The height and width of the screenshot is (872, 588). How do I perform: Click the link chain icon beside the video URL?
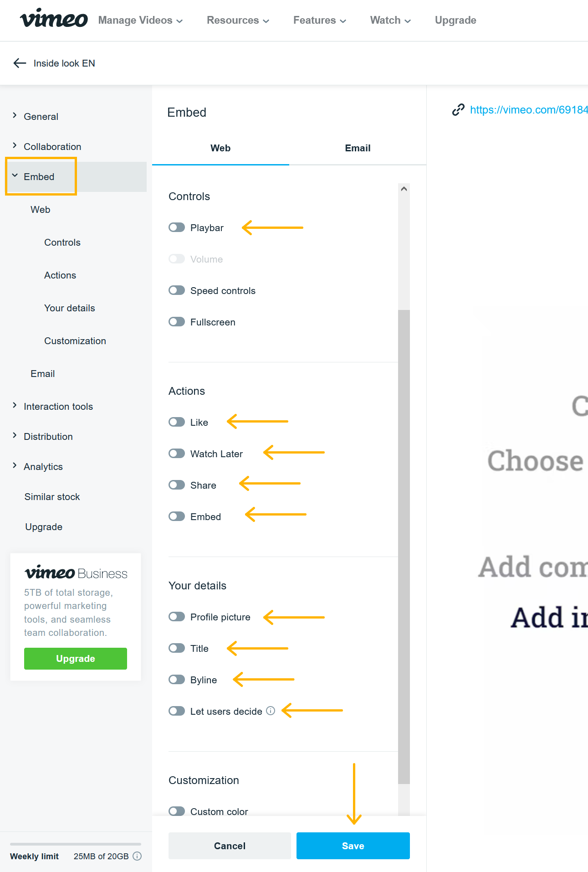pos(458,110)
